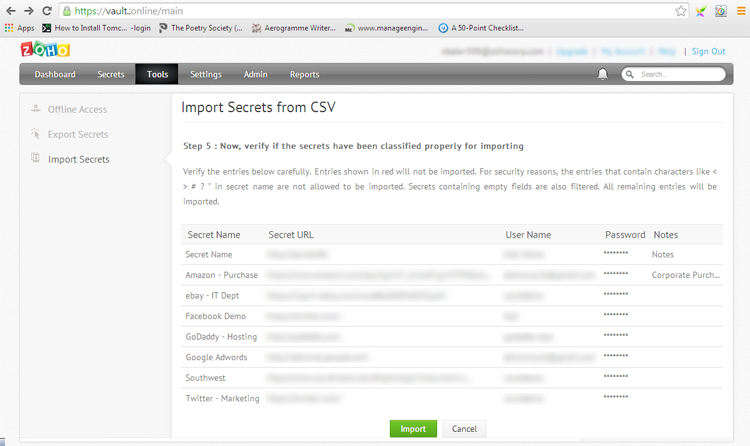Open the www.manageengin... bookmark

[x=386, y=28]
